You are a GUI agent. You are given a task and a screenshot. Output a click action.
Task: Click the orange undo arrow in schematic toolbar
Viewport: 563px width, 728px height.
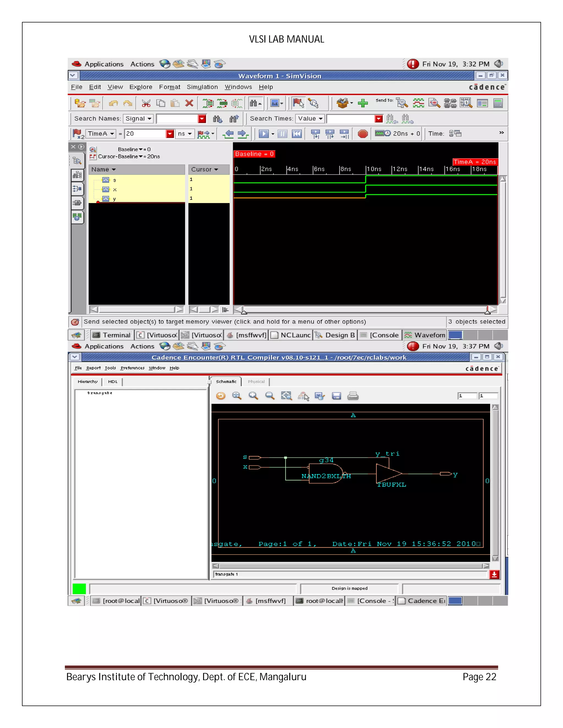pyautogui.click(x=220, y=396)
